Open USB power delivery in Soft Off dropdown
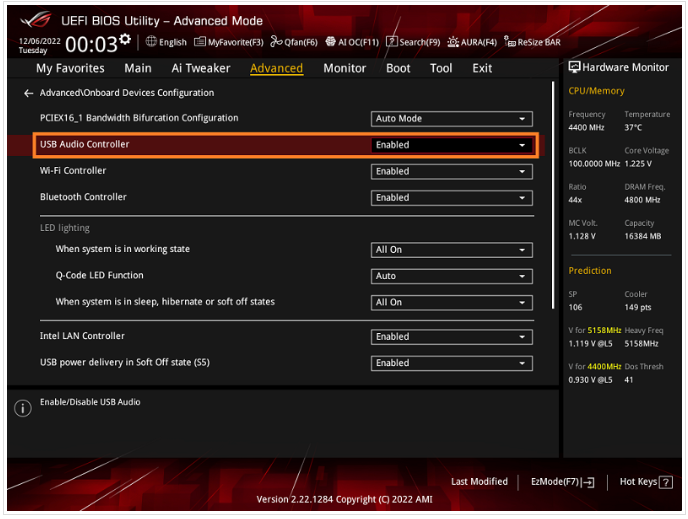 coord(452,363)
